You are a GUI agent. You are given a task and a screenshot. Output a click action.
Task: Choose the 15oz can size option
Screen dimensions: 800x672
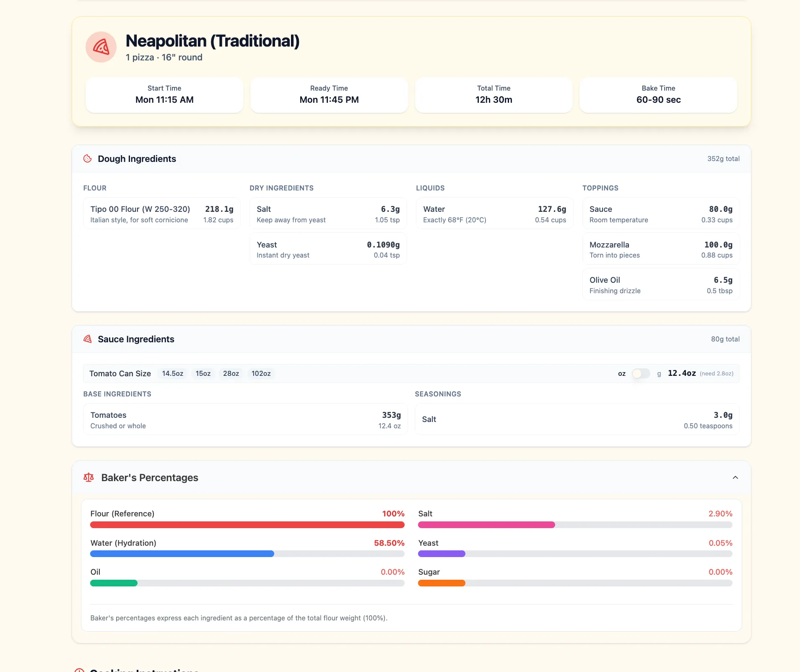coord(203,373)
